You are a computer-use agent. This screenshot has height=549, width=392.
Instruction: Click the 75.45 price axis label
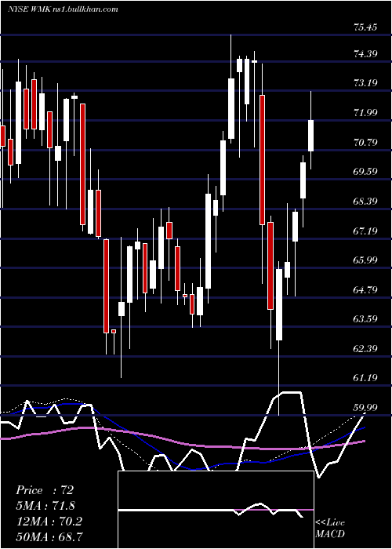point(365,27)
